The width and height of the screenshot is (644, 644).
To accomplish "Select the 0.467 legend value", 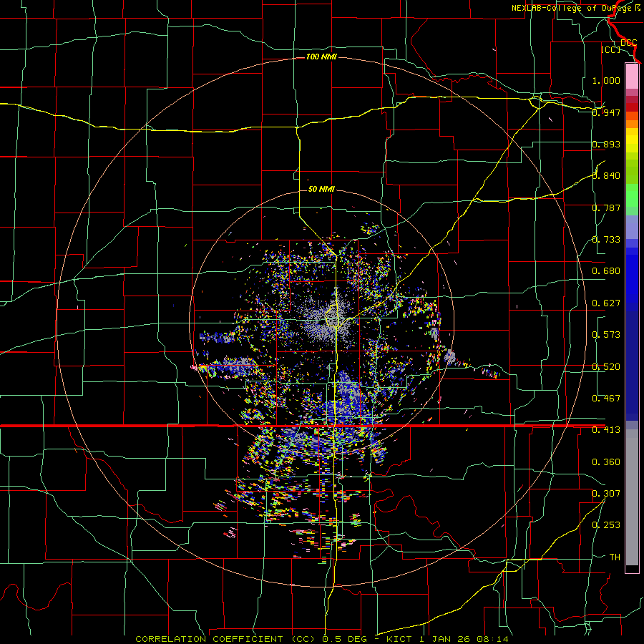I will click(x=606, y=399).
